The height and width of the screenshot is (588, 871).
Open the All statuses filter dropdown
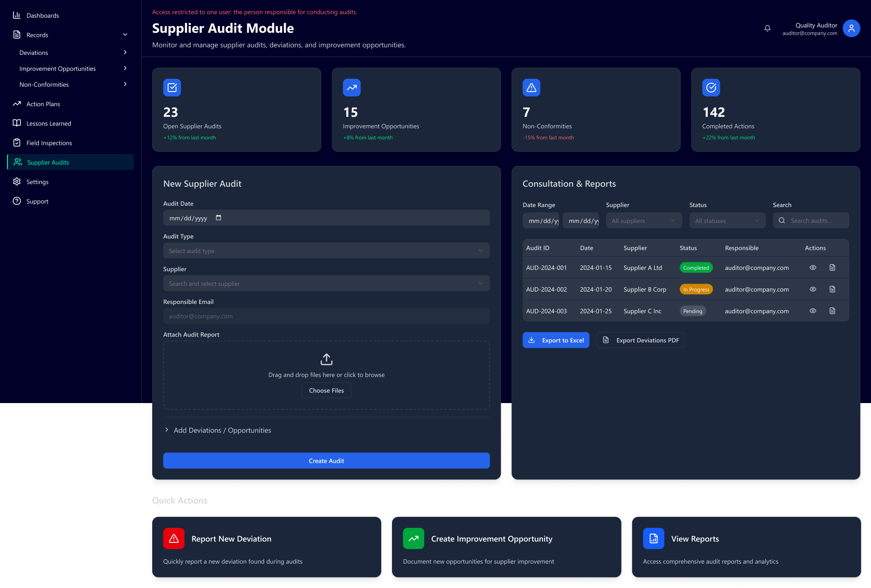point(727,220)
